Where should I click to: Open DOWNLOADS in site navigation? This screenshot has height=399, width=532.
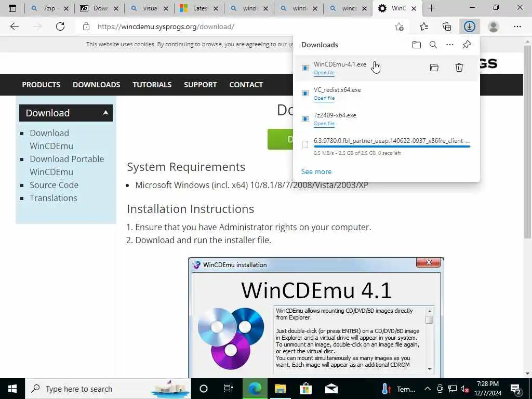(96, 85)
